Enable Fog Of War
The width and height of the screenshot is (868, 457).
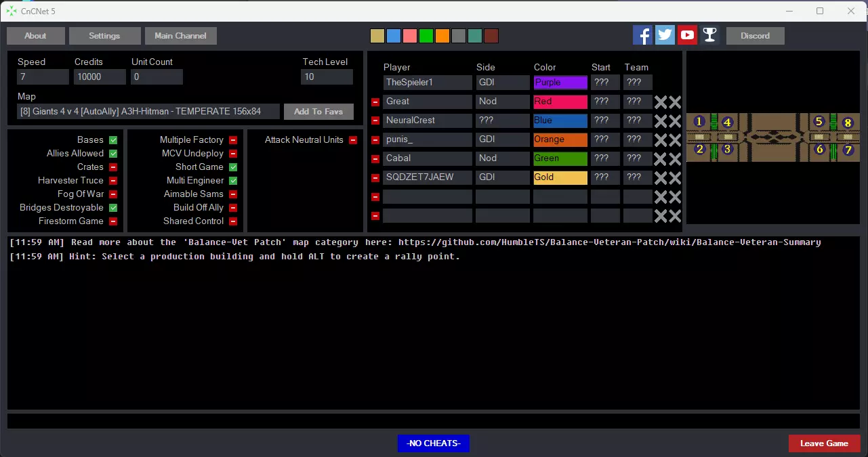pyautogui.click(x=113, y=194)
